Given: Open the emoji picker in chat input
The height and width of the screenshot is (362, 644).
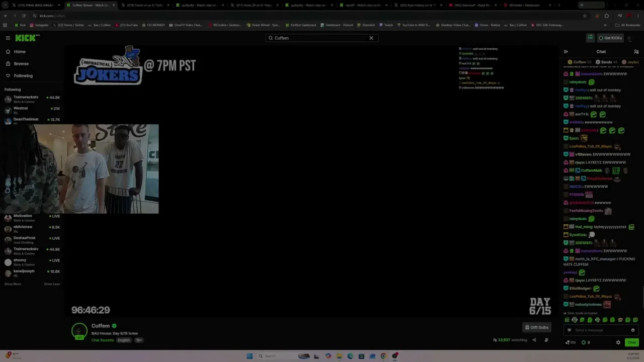Looking at the screenshot, I should [633, 330].
